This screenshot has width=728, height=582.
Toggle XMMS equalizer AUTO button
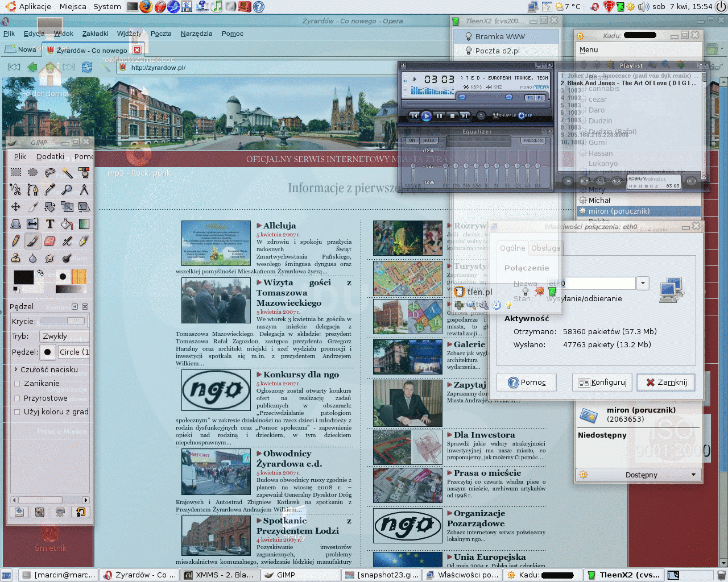click(x=429, y=140)
